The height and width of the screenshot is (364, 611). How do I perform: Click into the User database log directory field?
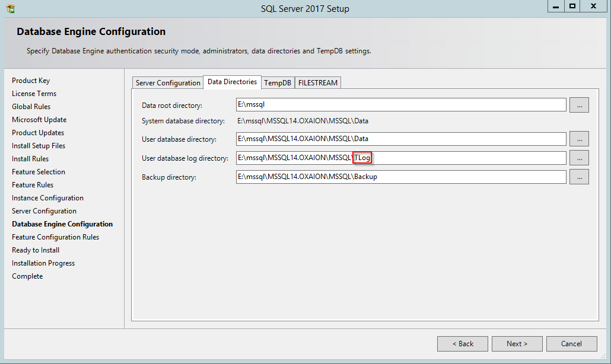[401, 158]
